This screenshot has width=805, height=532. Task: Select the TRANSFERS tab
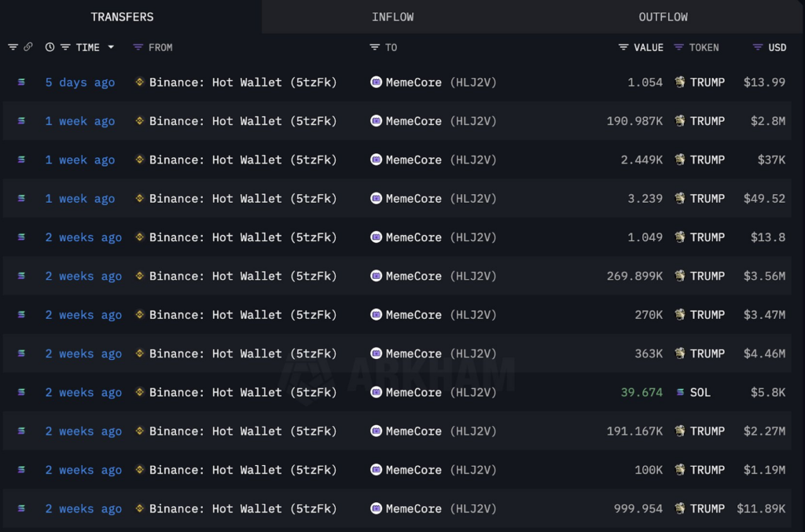122,17
